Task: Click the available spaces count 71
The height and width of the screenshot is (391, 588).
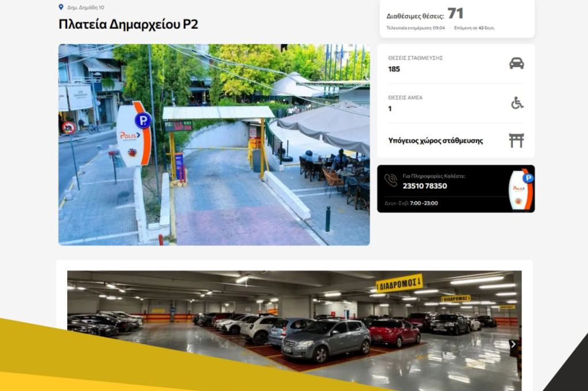Action: tap(455, 14)
